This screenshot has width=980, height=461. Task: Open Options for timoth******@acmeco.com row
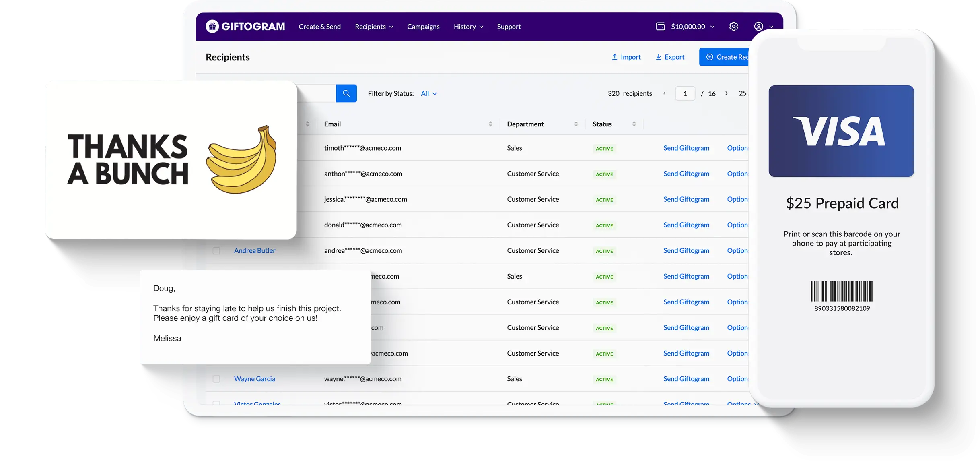(737, 148)
